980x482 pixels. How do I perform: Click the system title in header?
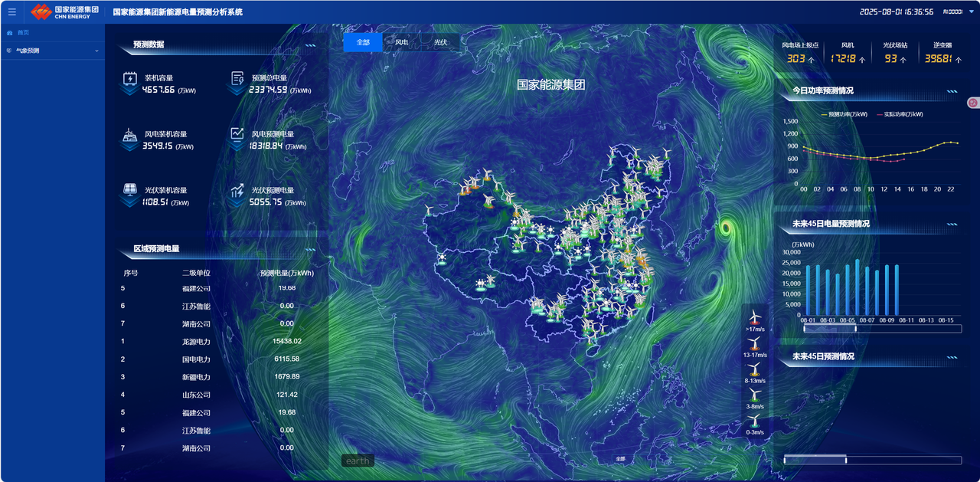pos(178,12)
